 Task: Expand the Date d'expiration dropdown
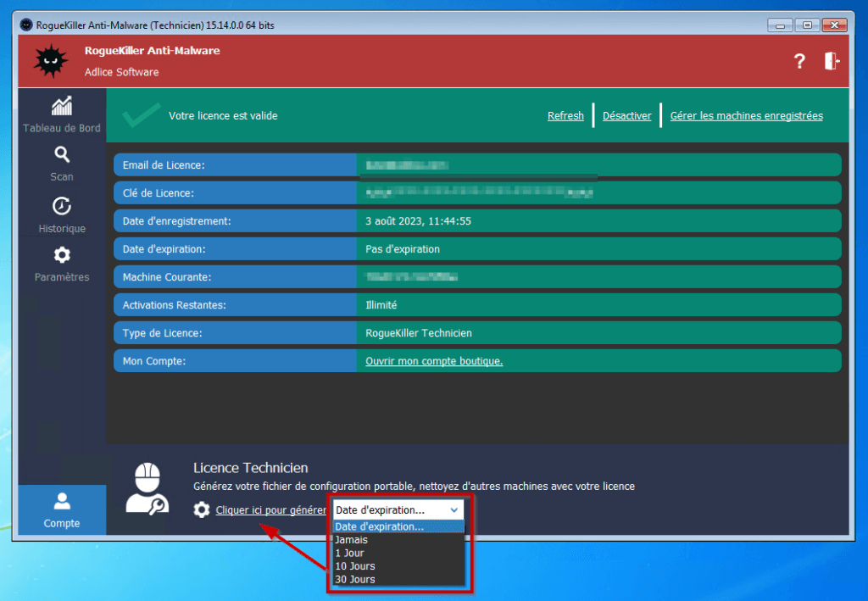tap(398, 510)
